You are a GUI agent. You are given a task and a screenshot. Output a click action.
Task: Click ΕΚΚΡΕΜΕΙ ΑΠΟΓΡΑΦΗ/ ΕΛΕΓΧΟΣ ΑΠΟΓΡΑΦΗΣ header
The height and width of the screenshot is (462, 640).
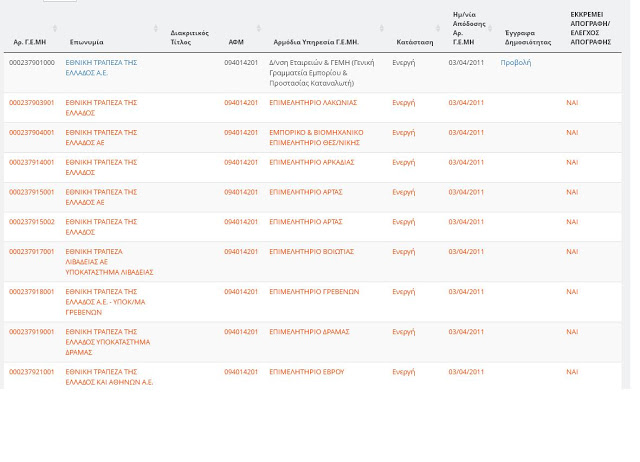pos(591,28)
